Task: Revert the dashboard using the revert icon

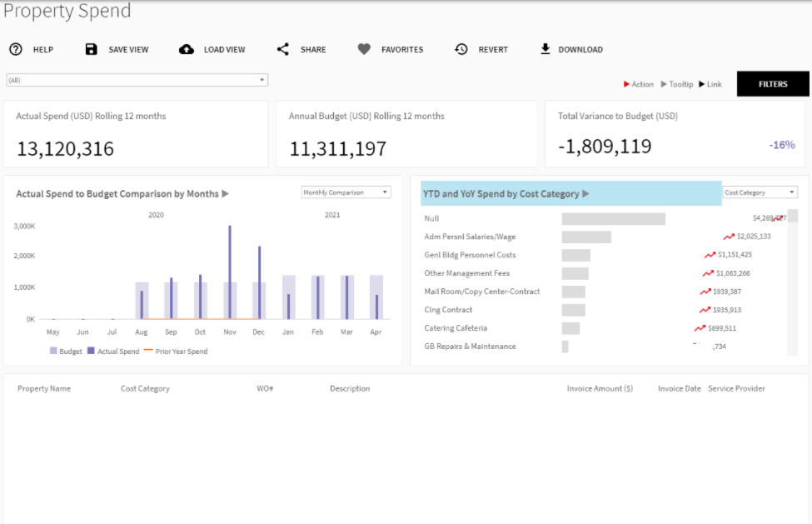Action: (461, 49)
